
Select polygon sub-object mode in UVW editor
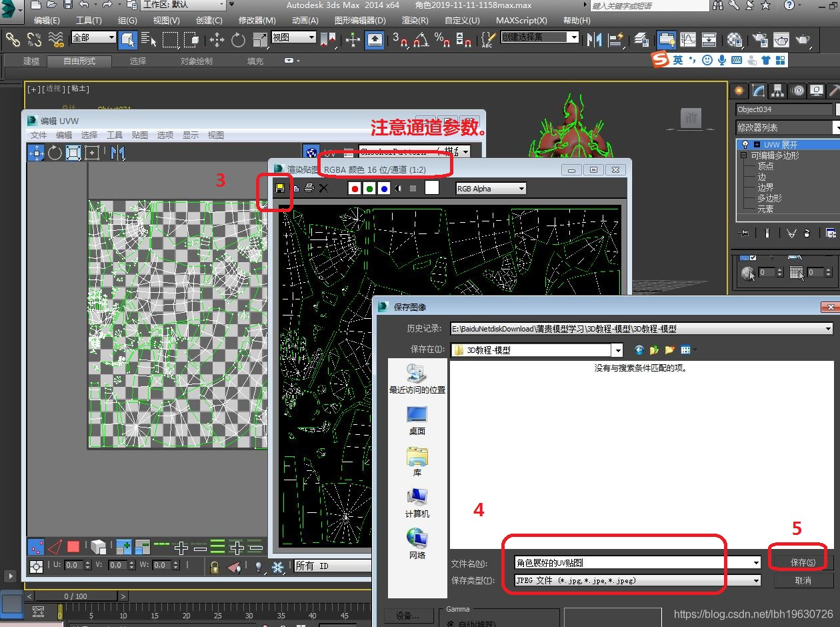73,547
